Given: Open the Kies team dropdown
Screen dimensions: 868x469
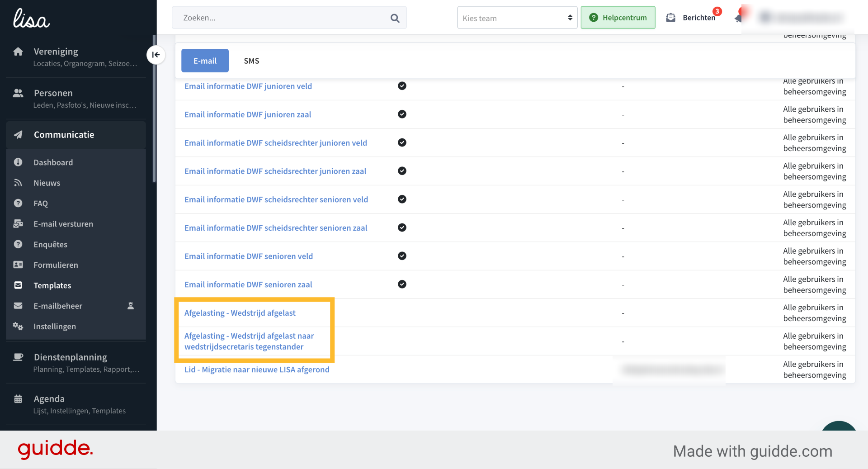Looking at the screenshot, I should point(517,18).
